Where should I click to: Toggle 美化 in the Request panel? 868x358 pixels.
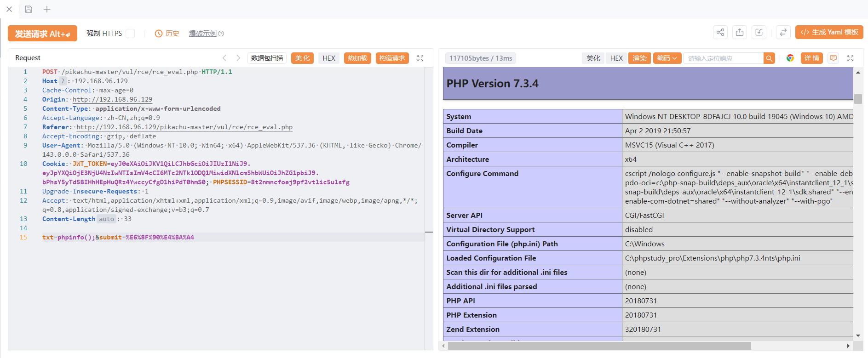tap(303, 58)
